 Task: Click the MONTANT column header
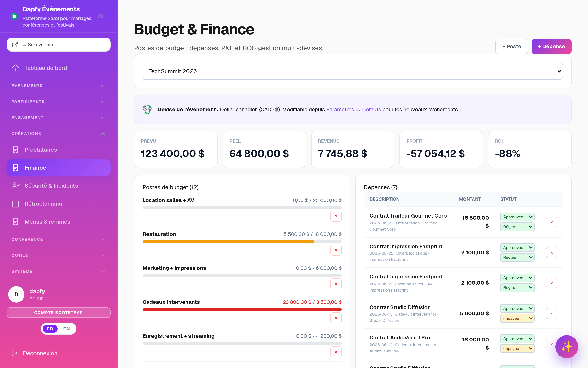(470, 199)
